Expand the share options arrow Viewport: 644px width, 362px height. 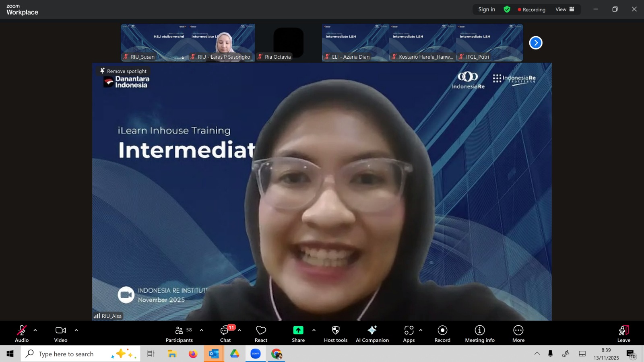click(314, 330)
